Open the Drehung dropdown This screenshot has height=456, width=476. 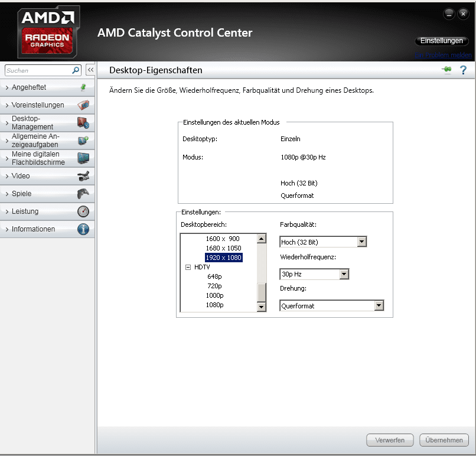379,305
